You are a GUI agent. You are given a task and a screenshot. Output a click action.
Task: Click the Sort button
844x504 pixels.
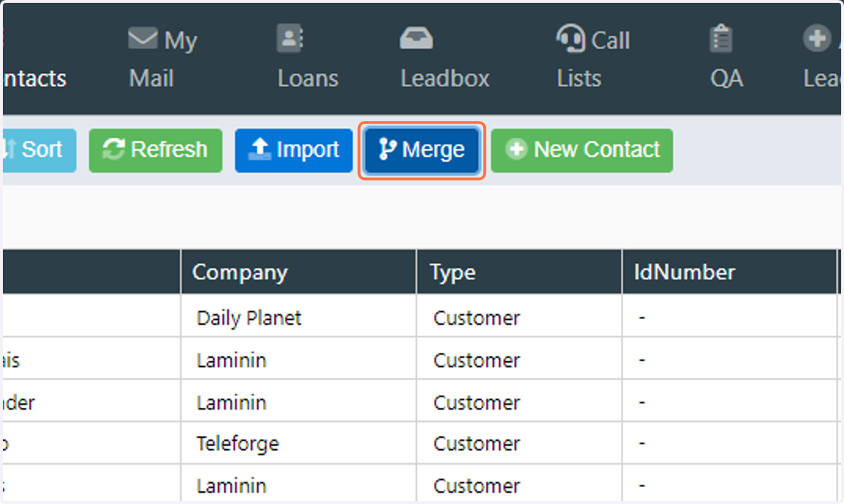click(39, 150)
